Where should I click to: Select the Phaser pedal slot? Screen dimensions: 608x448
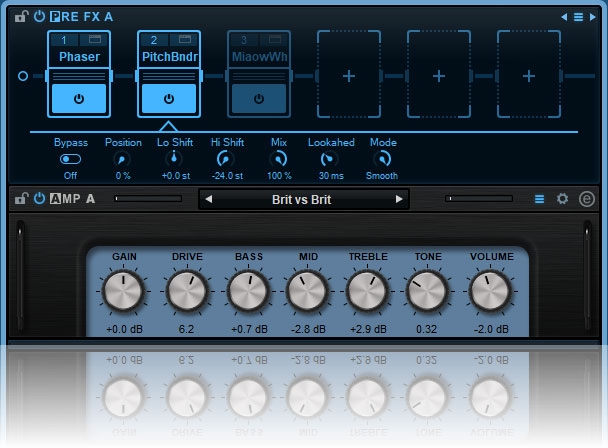(x=78, y=57)
